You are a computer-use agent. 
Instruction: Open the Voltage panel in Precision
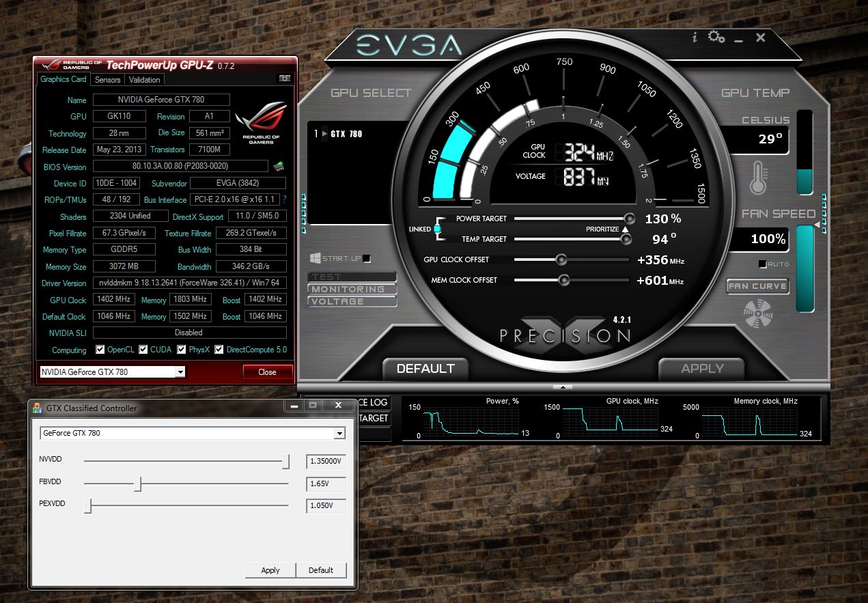pyautogui.click(x=352, y=301)
